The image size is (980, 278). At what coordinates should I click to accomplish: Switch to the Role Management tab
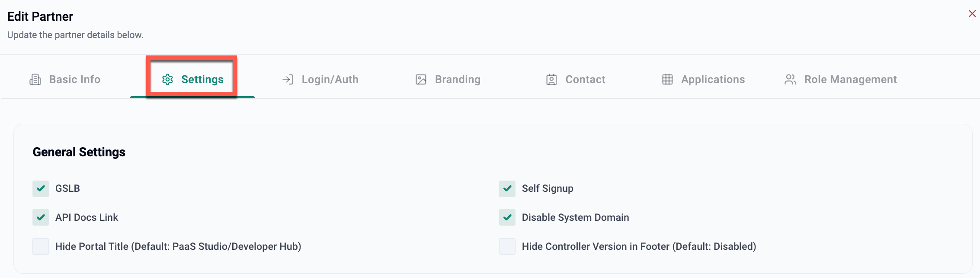pyautogui.click(x=850, y=80)
